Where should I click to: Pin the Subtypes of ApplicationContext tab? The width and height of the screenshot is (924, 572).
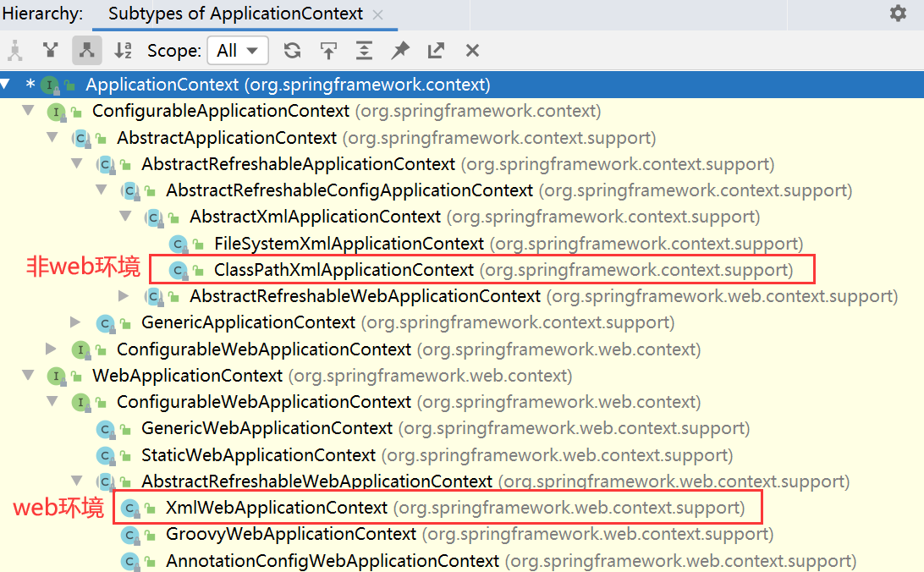(x=399, y=51)
